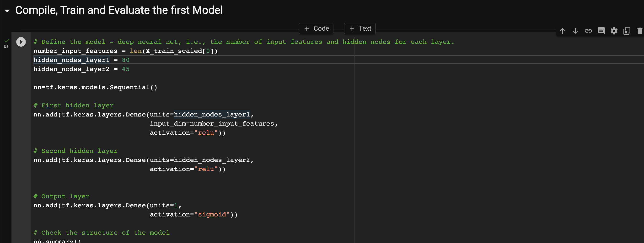
Task: Copy a link to the current cell
Action: point(589,31)
